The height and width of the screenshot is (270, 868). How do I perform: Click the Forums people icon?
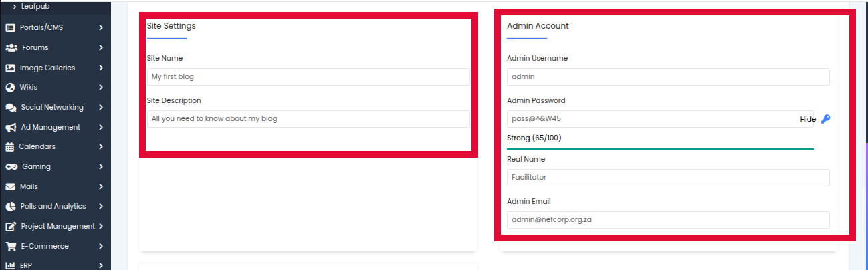[11, 48]
